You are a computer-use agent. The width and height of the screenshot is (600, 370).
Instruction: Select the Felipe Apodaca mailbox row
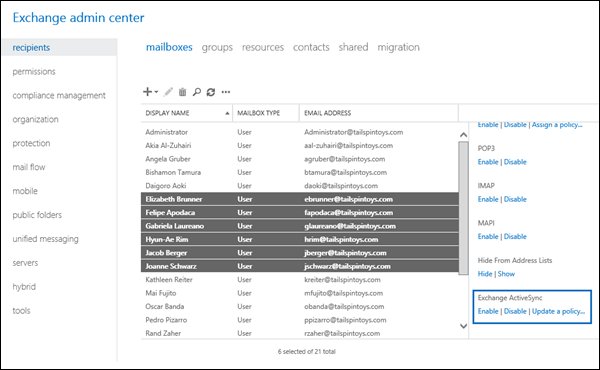pyautogui.click(x=300, y=212)
